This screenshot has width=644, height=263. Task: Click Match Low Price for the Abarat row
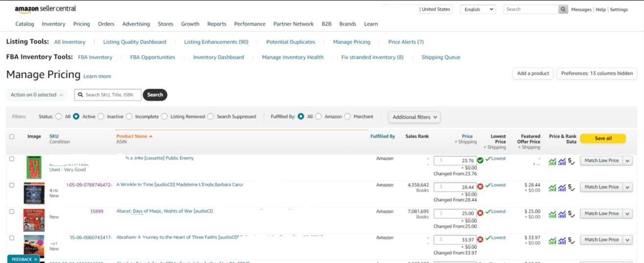point(601,214)
